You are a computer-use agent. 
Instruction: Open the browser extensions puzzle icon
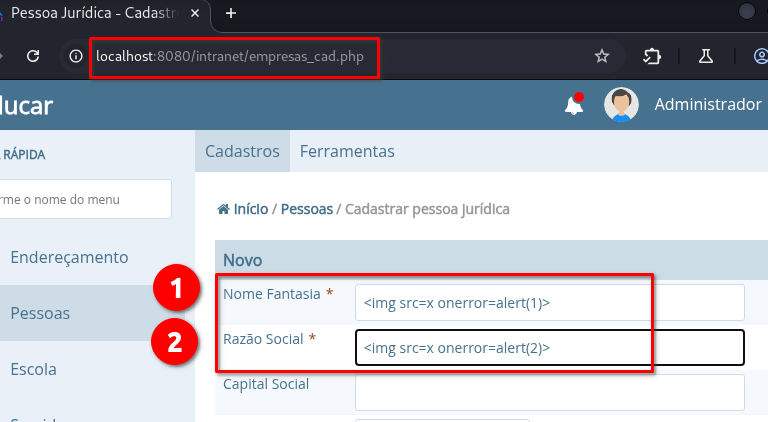pyautogui.click(x=652, y=56)
